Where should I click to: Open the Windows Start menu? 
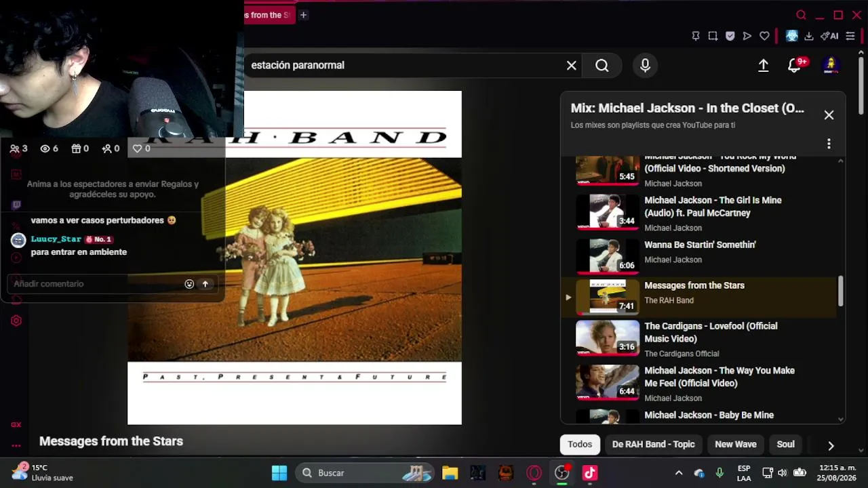279,473
